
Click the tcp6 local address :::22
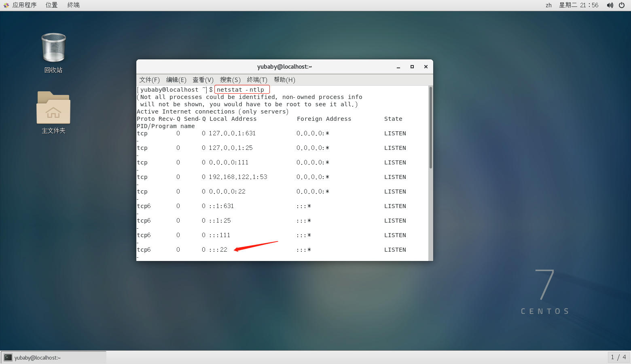218,250
